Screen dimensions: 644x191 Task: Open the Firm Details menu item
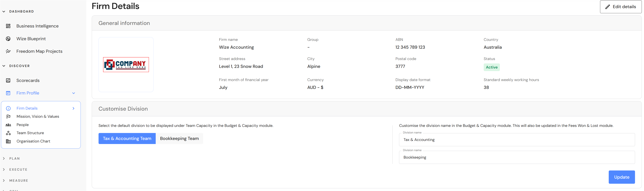27,108
